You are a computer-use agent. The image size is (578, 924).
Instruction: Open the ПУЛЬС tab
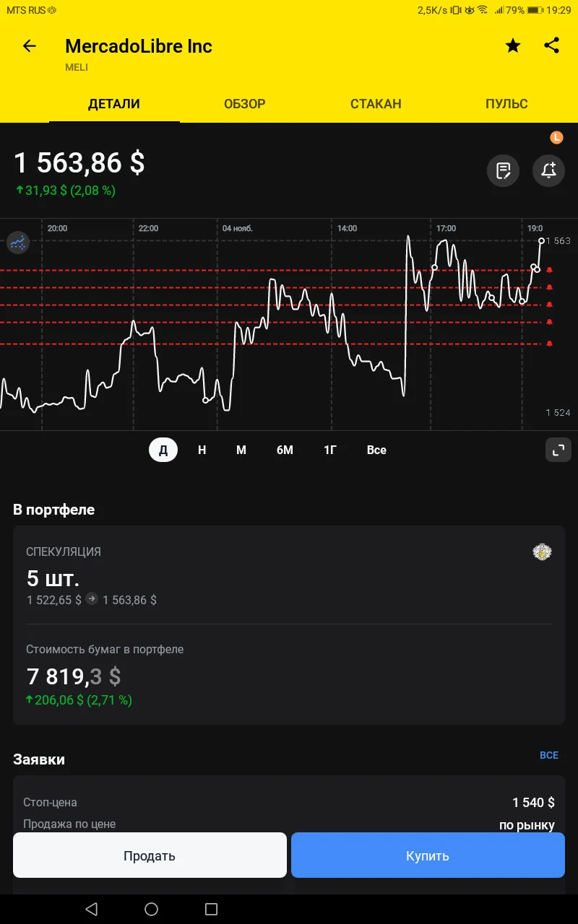(x=506, y=104)
